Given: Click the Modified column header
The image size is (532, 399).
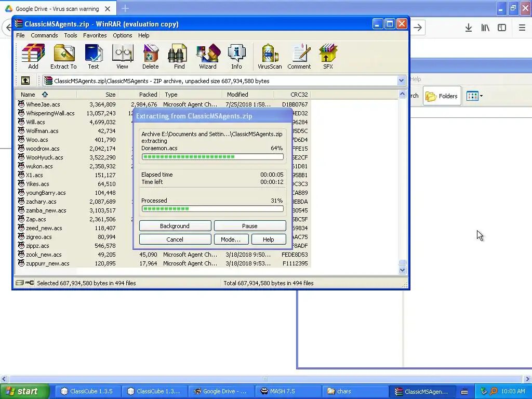Looking at the screenshot, I should point(248,95).
